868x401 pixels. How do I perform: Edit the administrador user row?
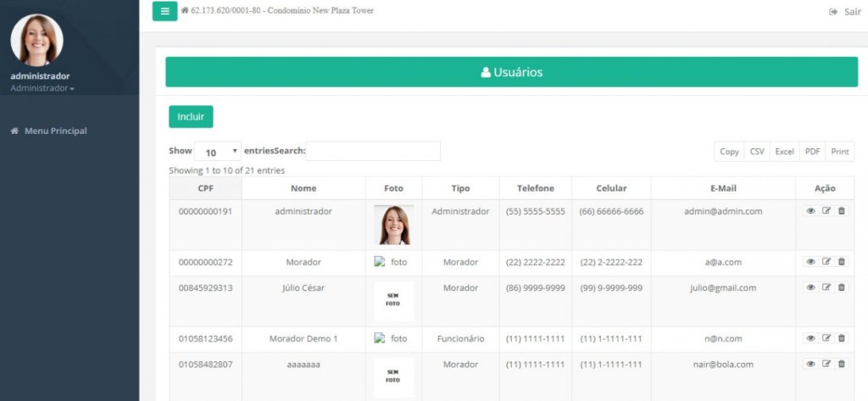826,211
